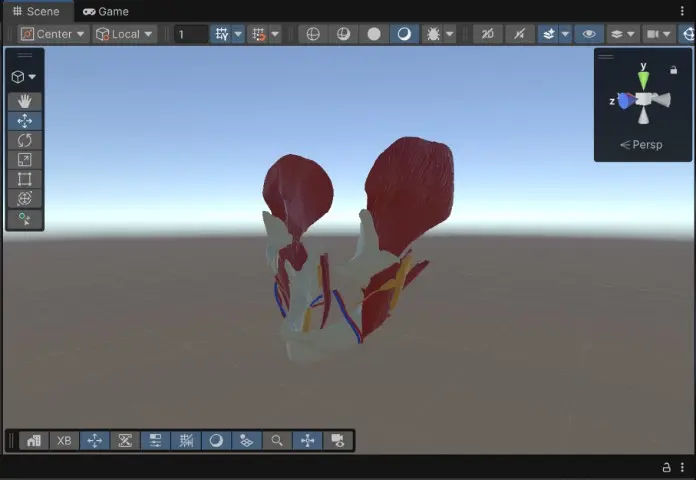Viewport: 696px width, 480px height.
Task: Click the tools panel drag handle
Action: [x=24, y=55]
